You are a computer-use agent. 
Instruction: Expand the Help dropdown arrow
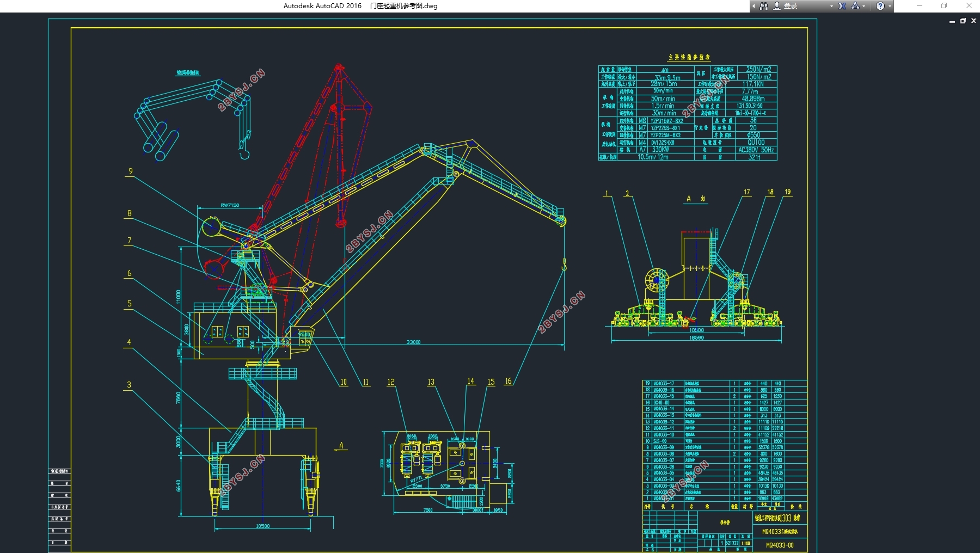[890, 6]
